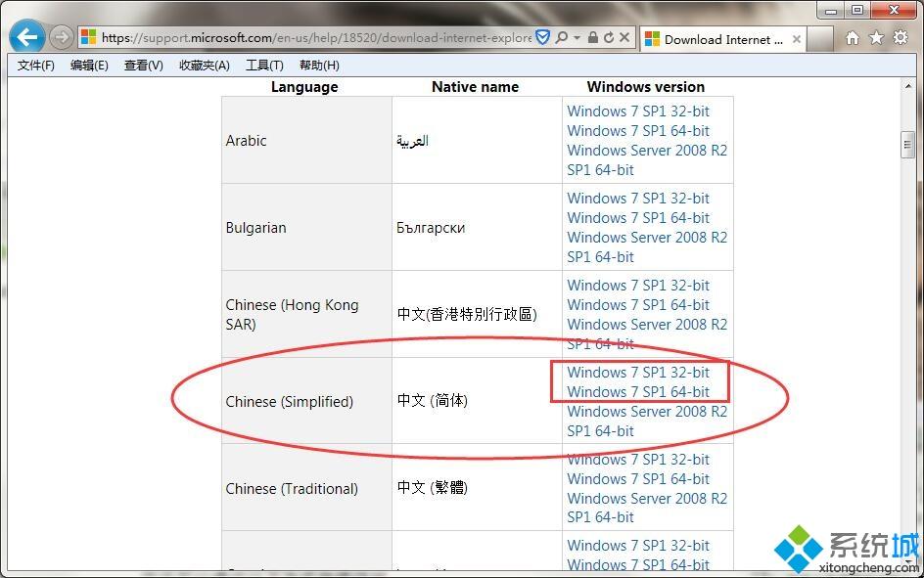Navigate back using the back arrow

25,36
